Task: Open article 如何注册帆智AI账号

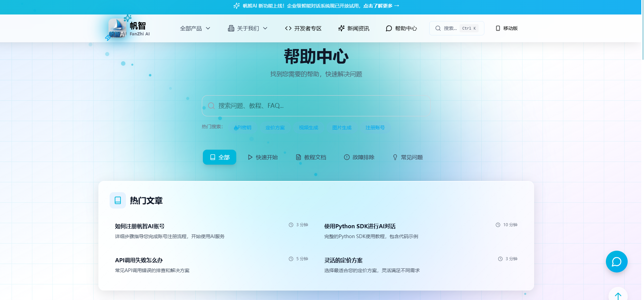Action: click(x=140, y=226)
